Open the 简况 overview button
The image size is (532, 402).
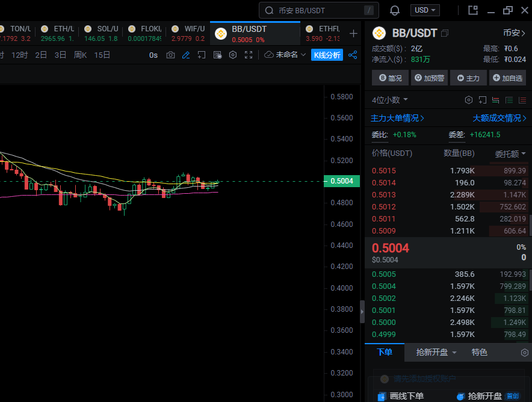(390, 78)
